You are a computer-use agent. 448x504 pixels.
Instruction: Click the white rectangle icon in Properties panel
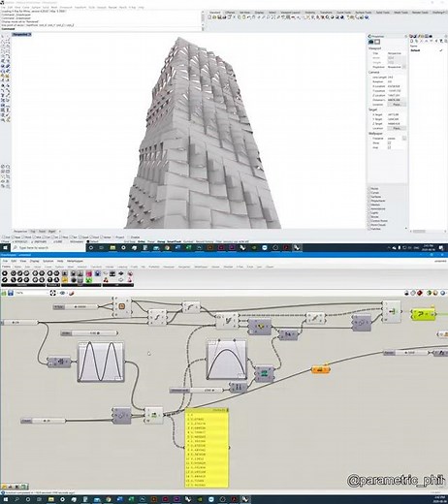point(377,42)
